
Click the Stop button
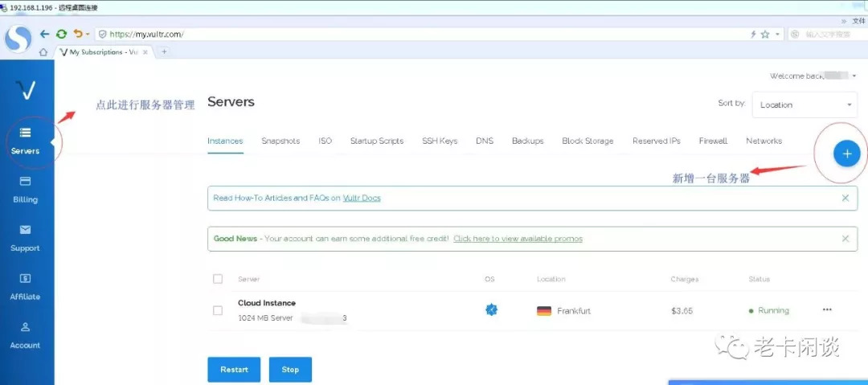tap(290, 370)
